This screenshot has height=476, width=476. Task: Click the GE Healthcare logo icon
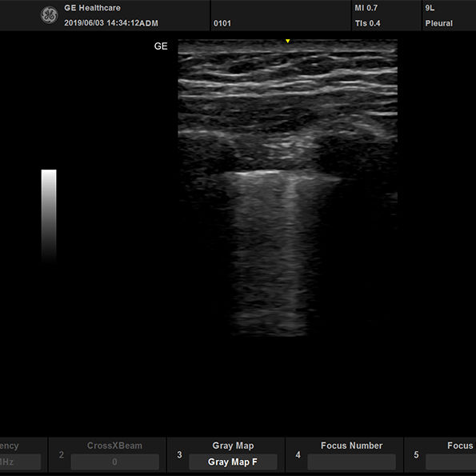click(x=49, y=15)
